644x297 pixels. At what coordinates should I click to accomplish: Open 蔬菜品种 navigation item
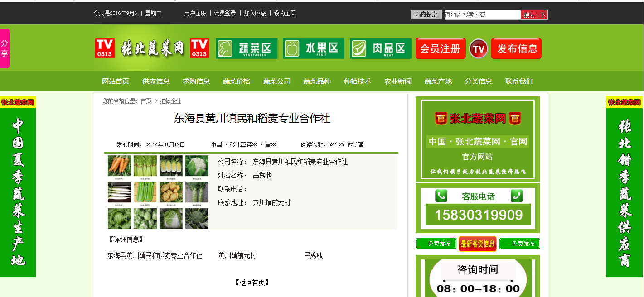(x=317, y=81)
